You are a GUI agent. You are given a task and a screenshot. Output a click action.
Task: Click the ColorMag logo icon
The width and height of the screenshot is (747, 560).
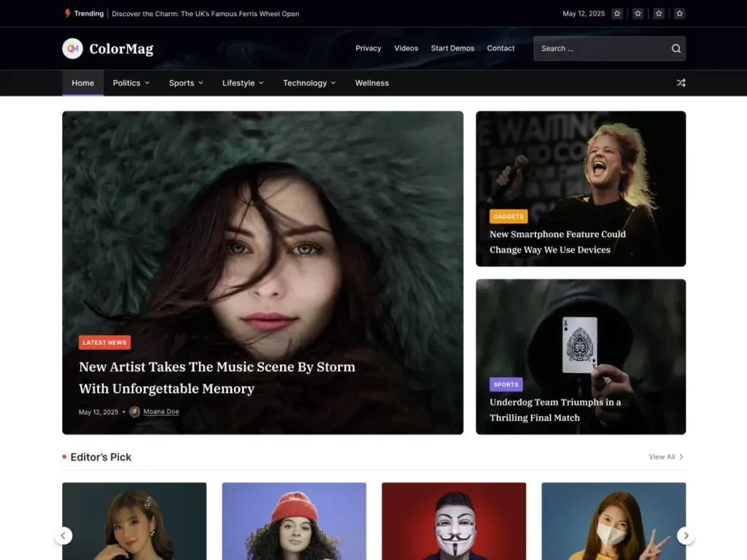[71, 48]
